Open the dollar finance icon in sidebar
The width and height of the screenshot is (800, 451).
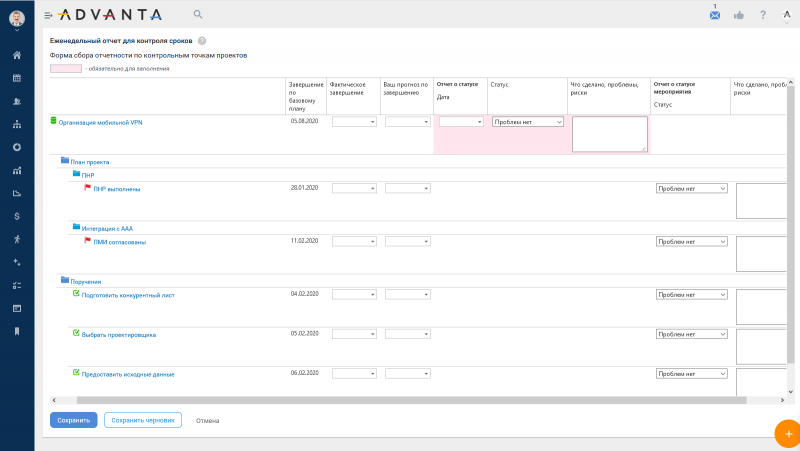(x=17, y=216)
